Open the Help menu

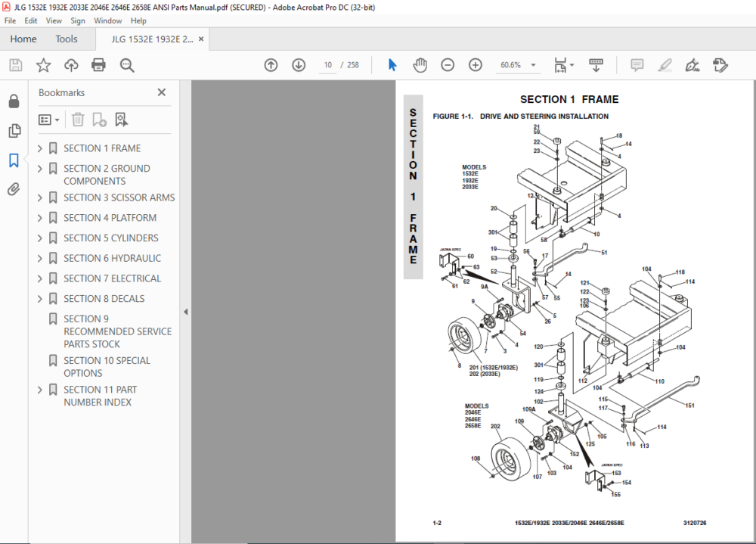[138, 20]
